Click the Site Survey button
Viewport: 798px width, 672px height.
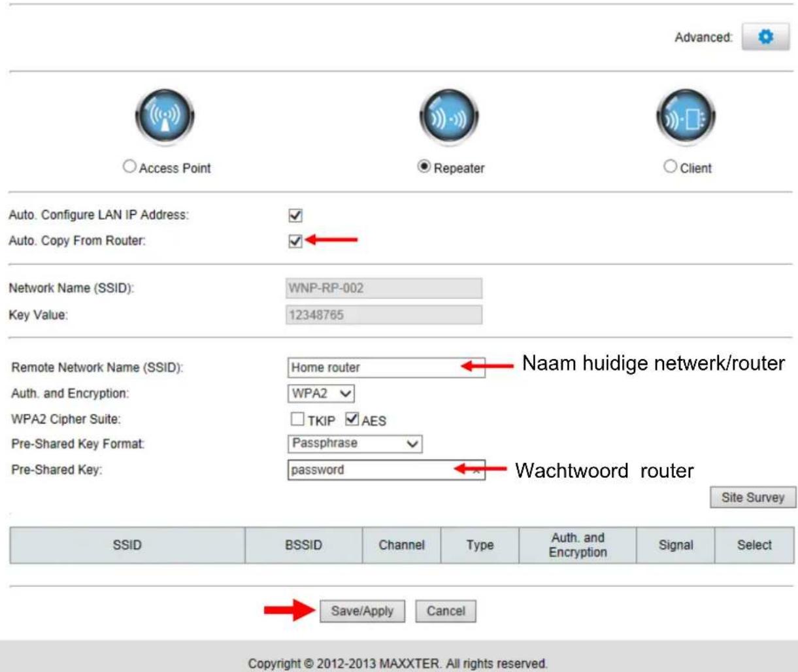point(753,497)
